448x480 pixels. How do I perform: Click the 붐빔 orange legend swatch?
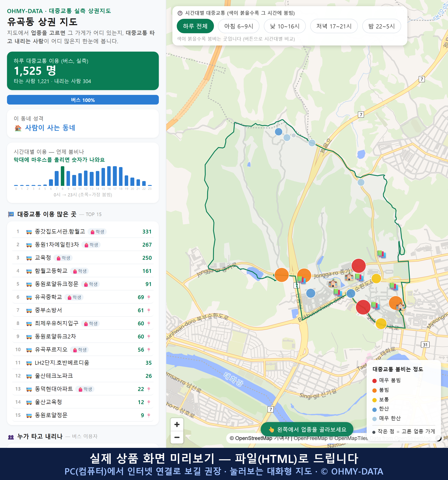374,390
